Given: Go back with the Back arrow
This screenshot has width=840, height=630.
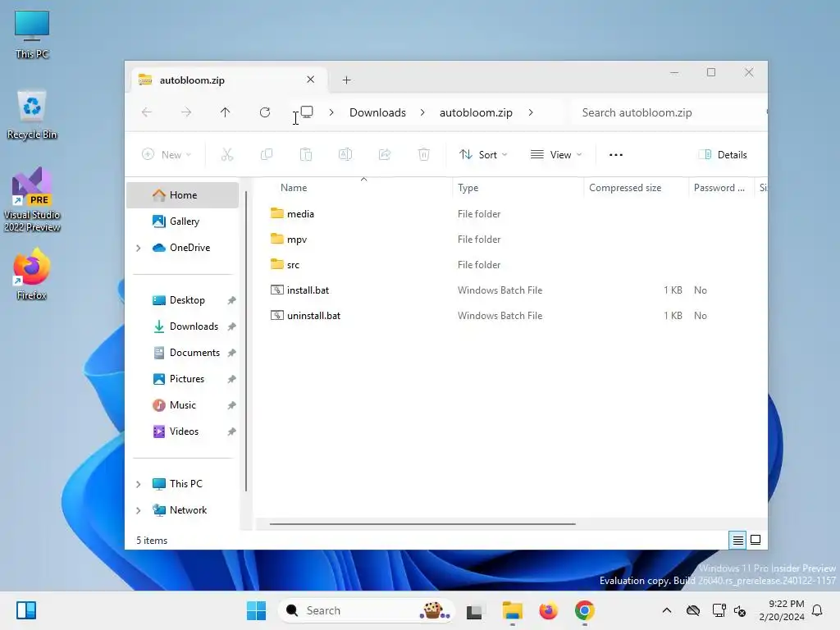Looking at the screenshot, I should [x=147, y=112].
